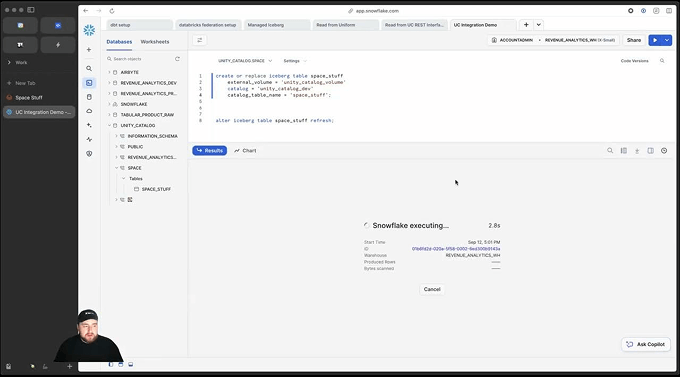680x377 pixels.
Task: Go back in the browser
Action: (86, 11)
